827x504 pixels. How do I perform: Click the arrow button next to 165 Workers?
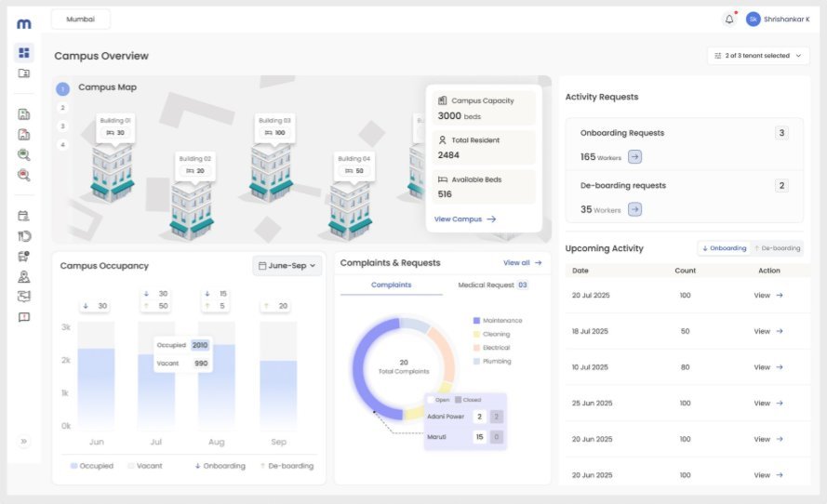(635, 156)
